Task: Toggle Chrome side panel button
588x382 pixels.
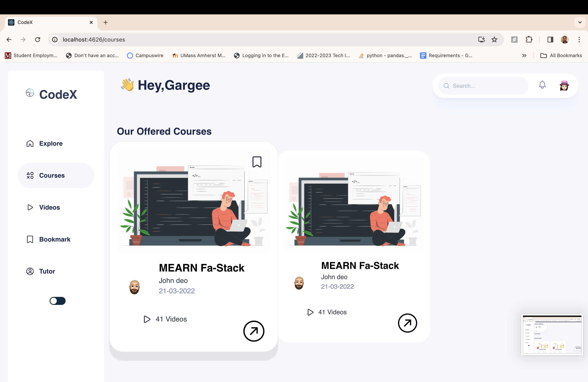Action: point(550,40)
